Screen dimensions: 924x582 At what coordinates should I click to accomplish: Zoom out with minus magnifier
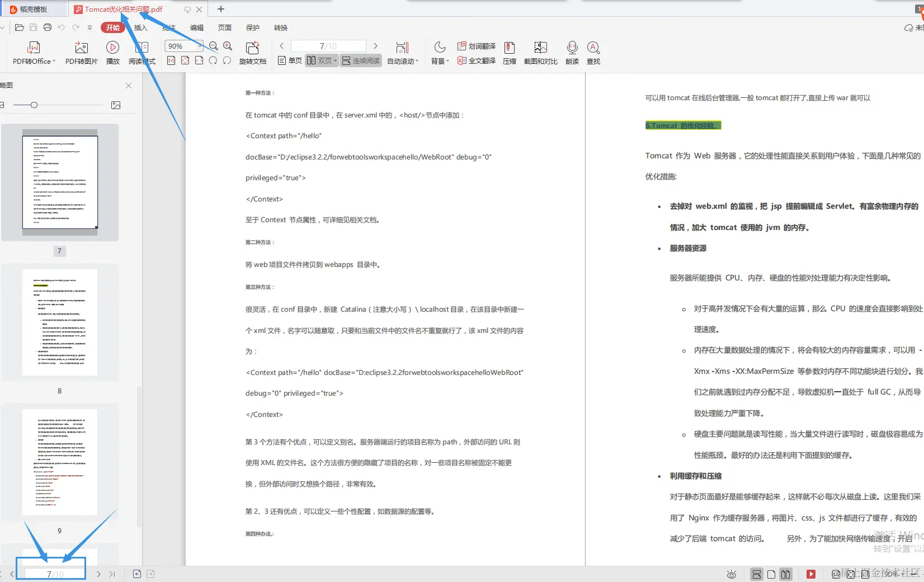pos(214,46)
